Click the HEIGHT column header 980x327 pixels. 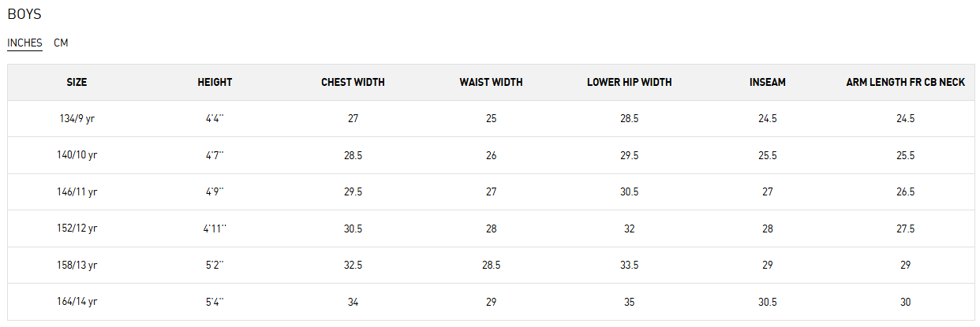pos(215,82)
